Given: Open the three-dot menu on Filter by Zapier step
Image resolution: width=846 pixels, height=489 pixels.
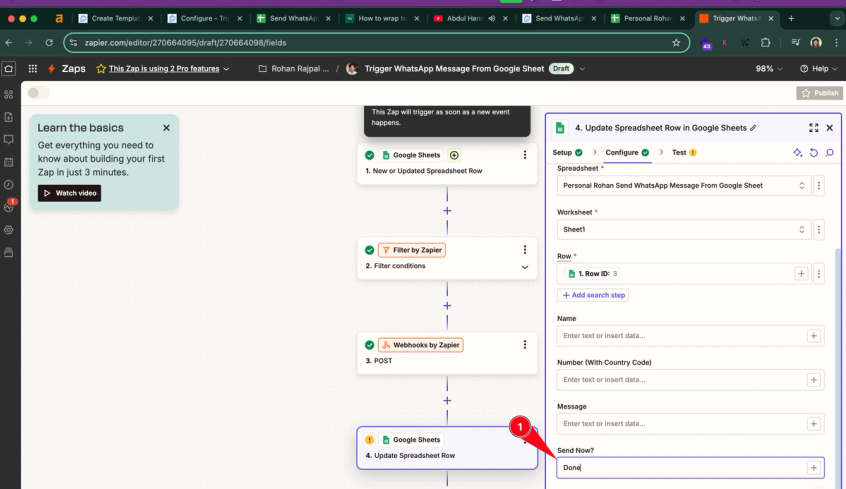Looking at the screenshot, I should pyautogui.click(x=524, y=250).
